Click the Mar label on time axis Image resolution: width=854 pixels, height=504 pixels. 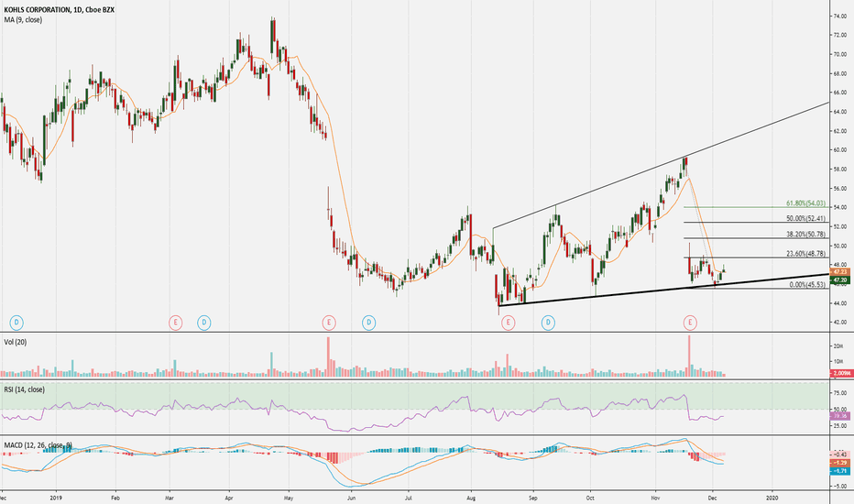click(170, 498)
